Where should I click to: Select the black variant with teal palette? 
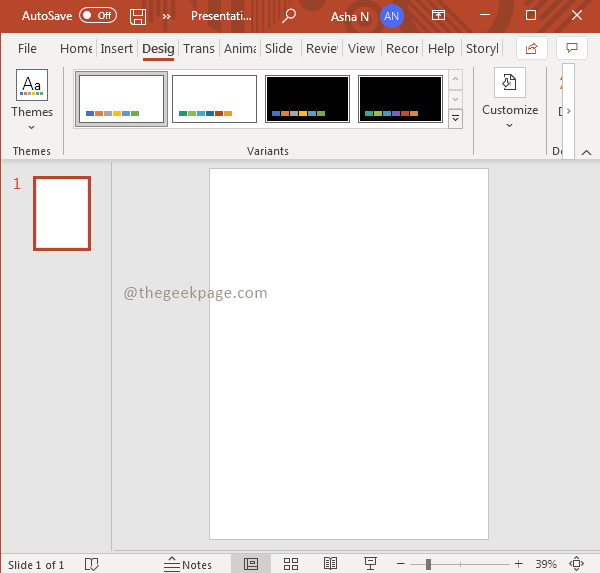(x=400, y=99)
